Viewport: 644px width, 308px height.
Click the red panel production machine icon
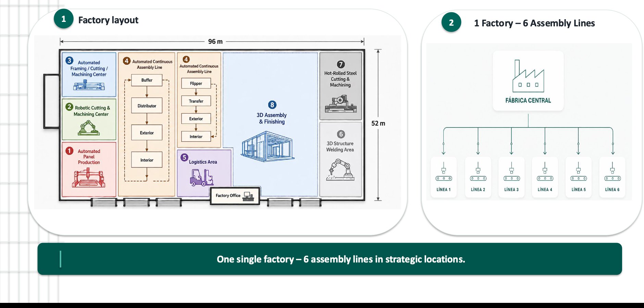point(88,178)
